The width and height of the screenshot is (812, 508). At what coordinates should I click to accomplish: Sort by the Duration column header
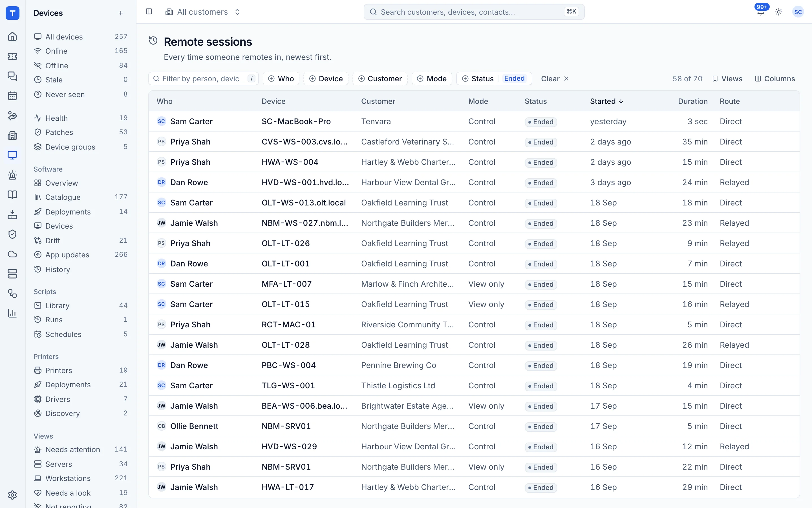(692, 101)
